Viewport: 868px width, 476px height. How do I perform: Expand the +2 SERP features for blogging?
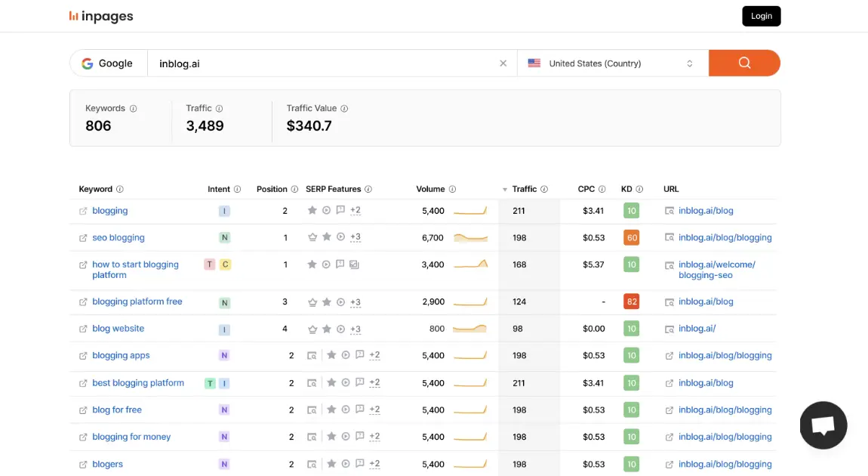[355, 210]
